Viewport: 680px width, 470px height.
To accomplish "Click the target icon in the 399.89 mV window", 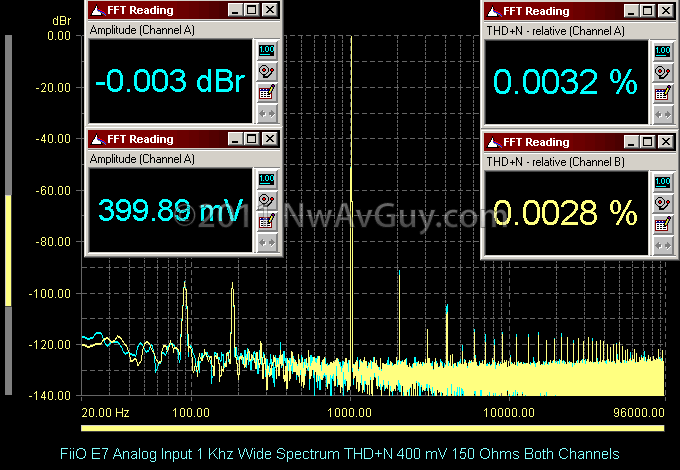I will [x=267, y=200].
